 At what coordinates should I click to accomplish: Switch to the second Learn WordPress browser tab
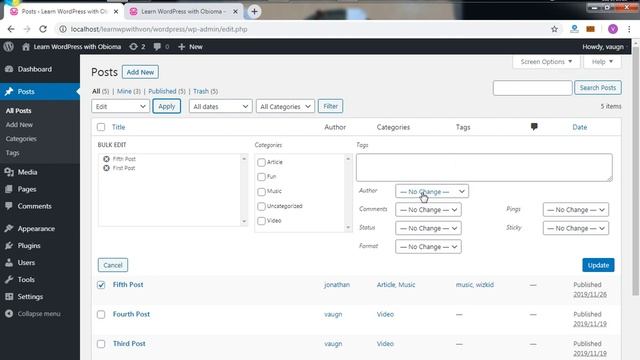[184, 11]
